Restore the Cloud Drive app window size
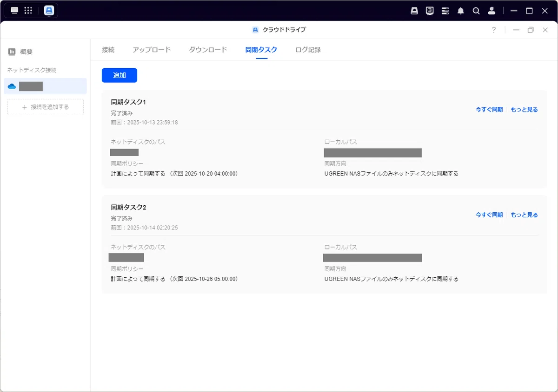Viewport: 558px width, 392px height. [531, 30]
